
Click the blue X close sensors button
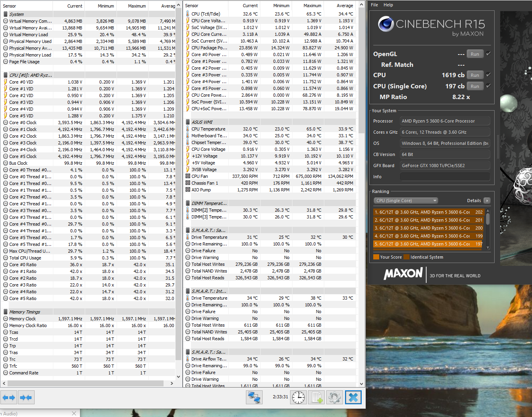tap(353, 397)
